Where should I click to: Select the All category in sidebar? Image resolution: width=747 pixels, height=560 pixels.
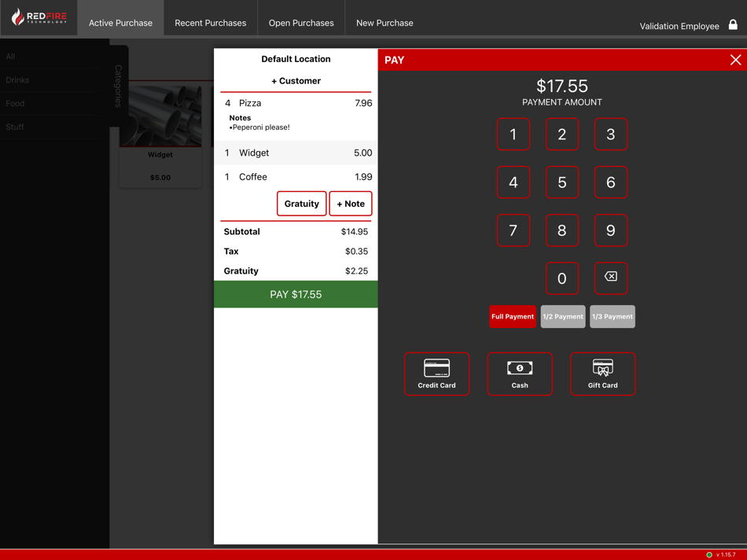tap(50, 57)
